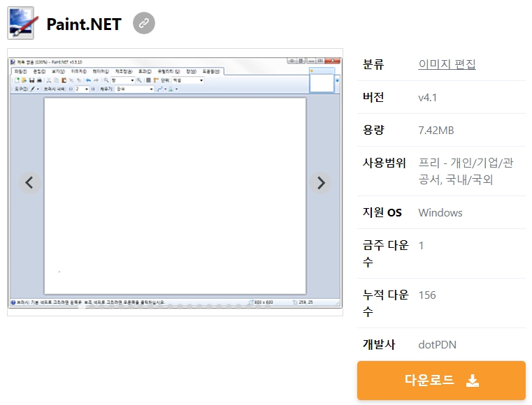Open the 보기 menu in the screenshot
This screenshot has width=532, height=405.
58,71
